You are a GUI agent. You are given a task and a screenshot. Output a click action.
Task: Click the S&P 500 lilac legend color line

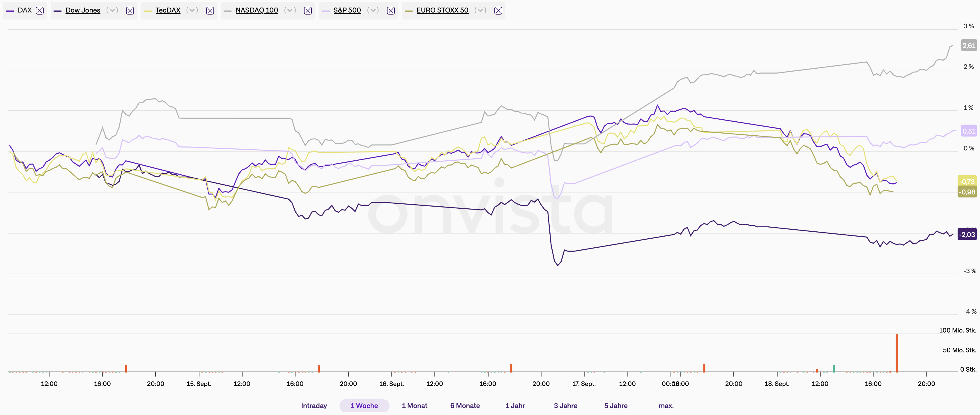326,11
